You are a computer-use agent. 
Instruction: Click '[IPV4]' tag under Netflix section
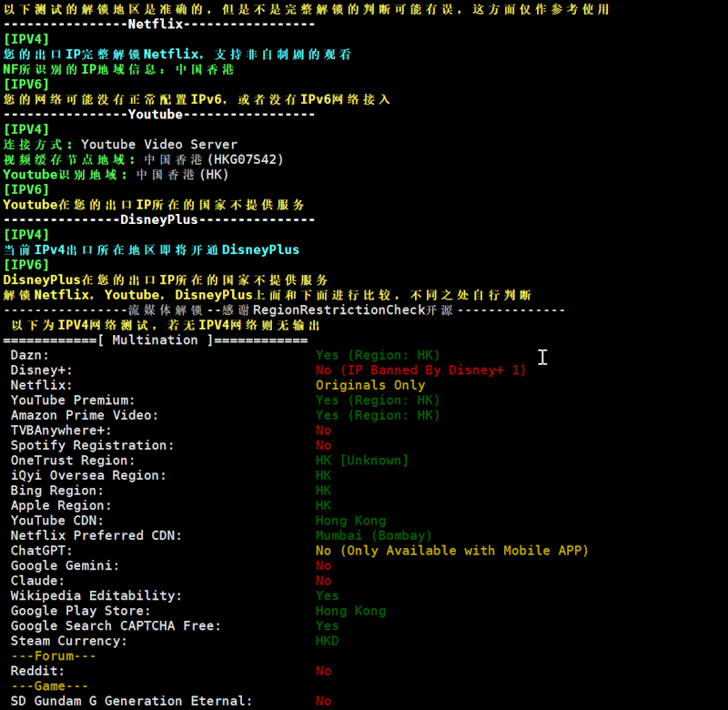point(26,39)
